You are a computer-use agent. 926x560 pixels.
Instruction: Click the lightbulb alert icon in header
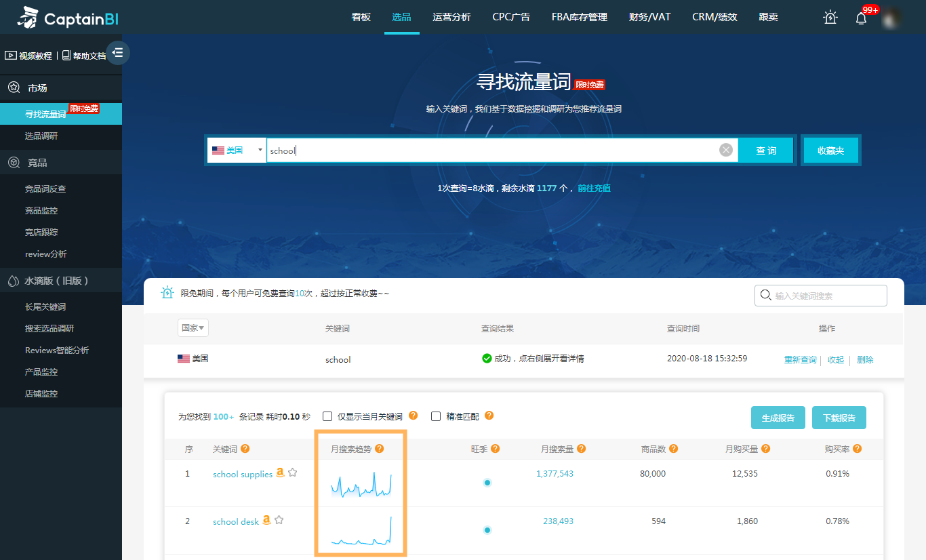point(830,18)
